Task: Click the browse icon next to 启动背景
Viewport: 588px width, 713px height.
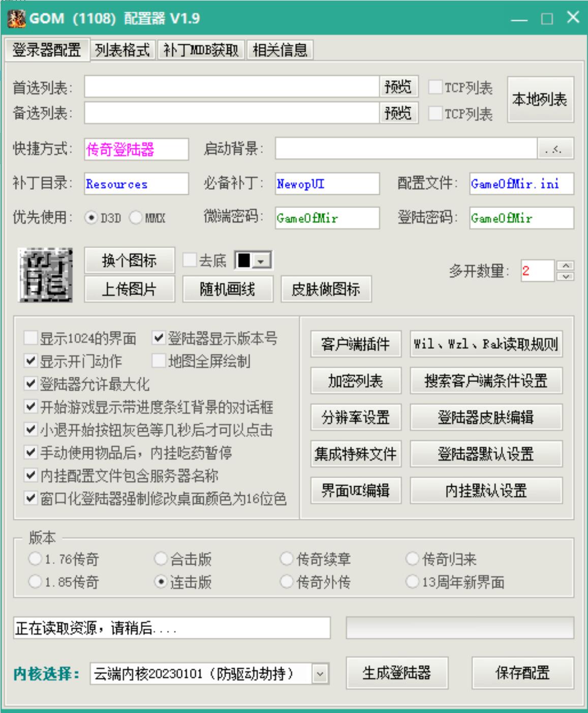Action: point(556,148)
